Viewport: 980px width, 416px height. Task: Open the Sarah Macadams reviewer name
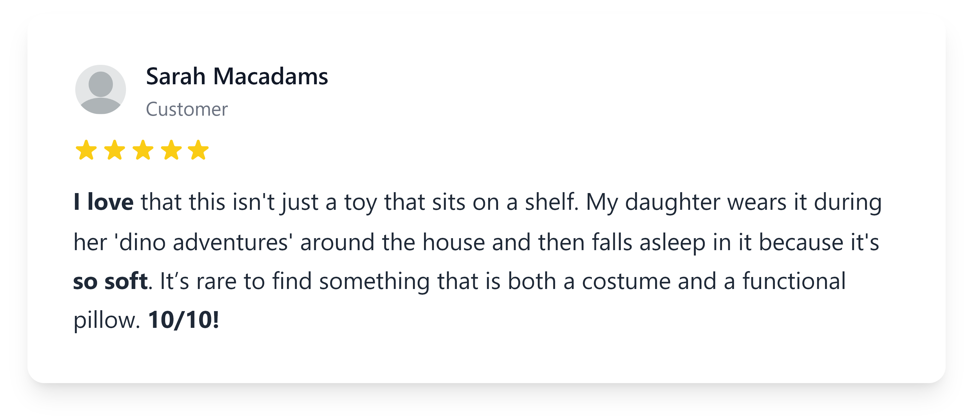pos(236,77)
